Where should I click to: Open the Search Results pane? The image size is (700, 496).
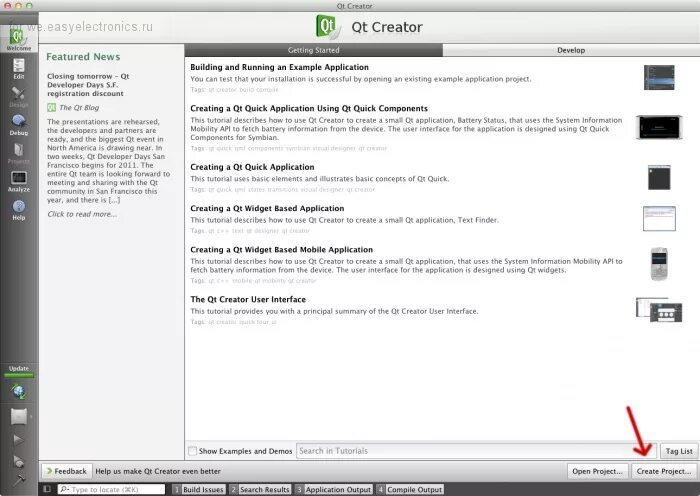[260, 489]
